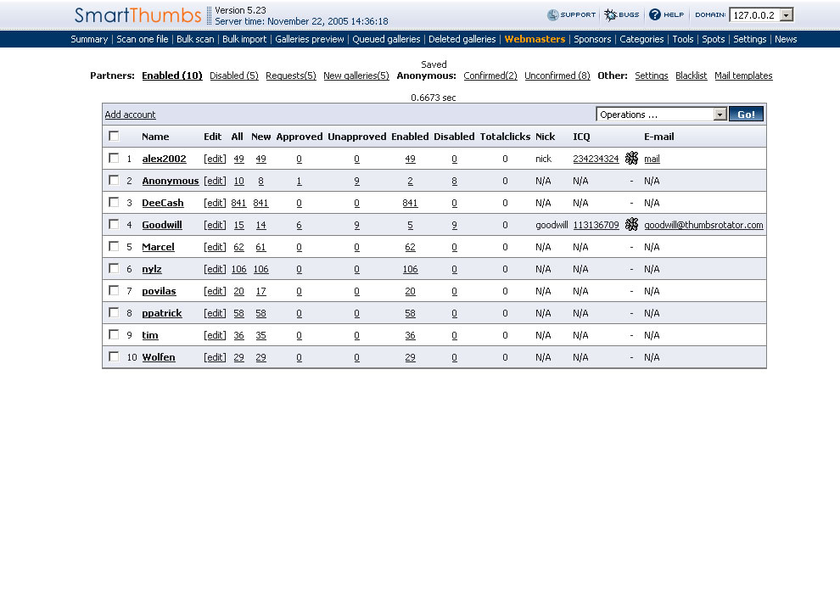
Task: Open Deleted galleries
Action: point(462,39)
